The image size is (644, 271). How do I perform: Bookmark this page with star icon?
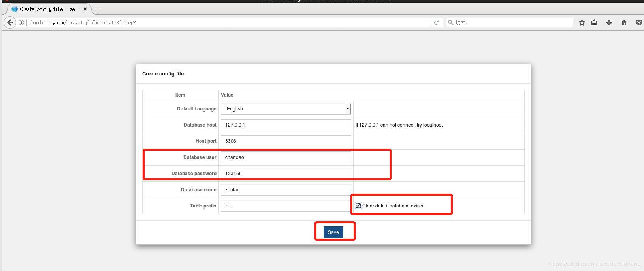(582, 22)
